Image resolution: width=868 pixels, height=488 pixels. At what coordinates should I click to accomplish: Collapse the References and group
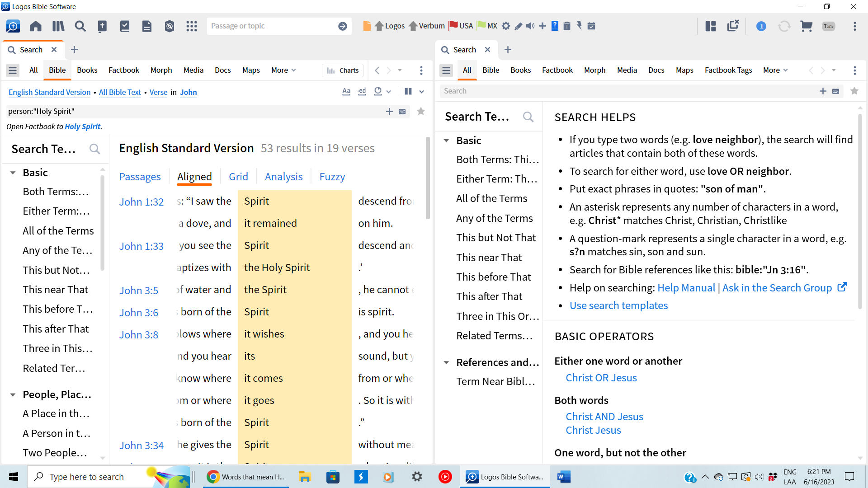pos(447,362)
